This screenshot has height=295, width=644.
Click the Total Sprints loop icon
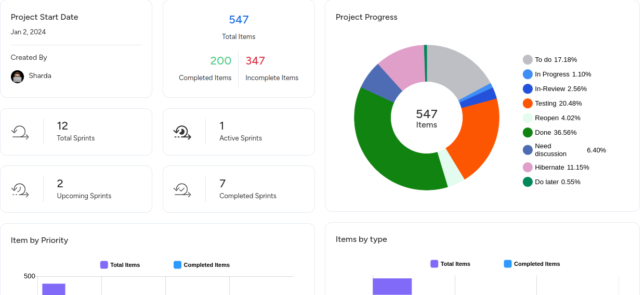tap(20, 132)
